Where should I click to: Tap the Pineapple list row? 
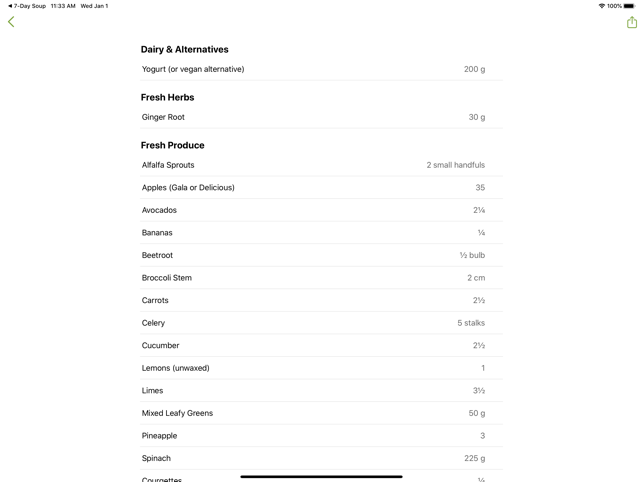[313, 436]
